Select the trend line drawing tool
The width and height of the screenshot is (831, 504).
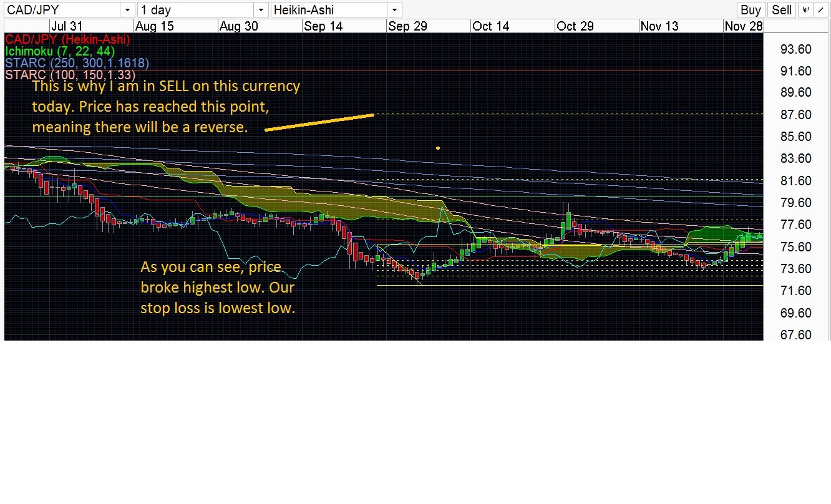pos(820,10)
